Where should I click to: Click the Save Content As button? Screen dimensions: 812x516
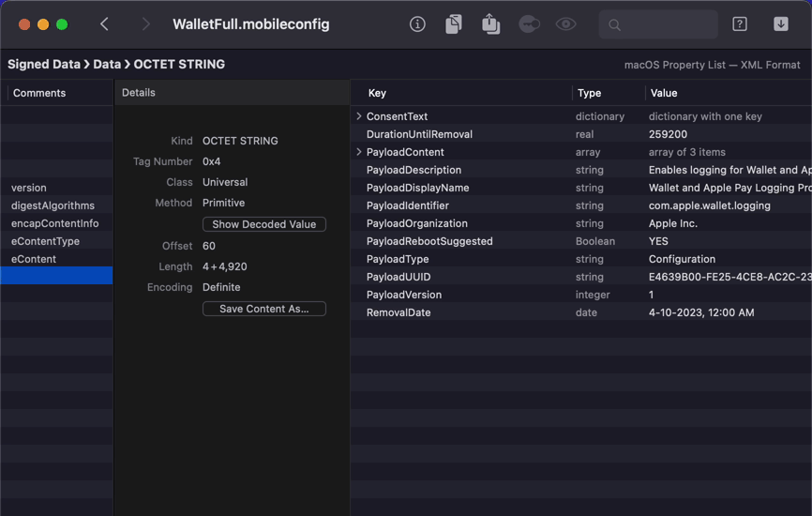click(x=264, y=309)
